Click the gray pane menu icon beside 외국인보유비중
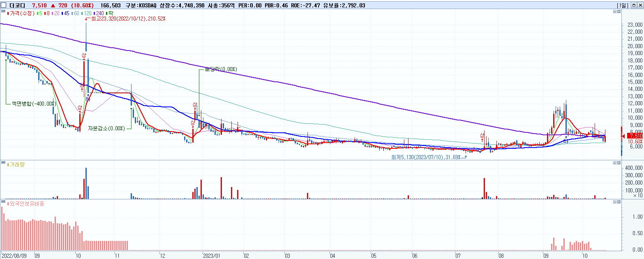 [x=4, y=202]
